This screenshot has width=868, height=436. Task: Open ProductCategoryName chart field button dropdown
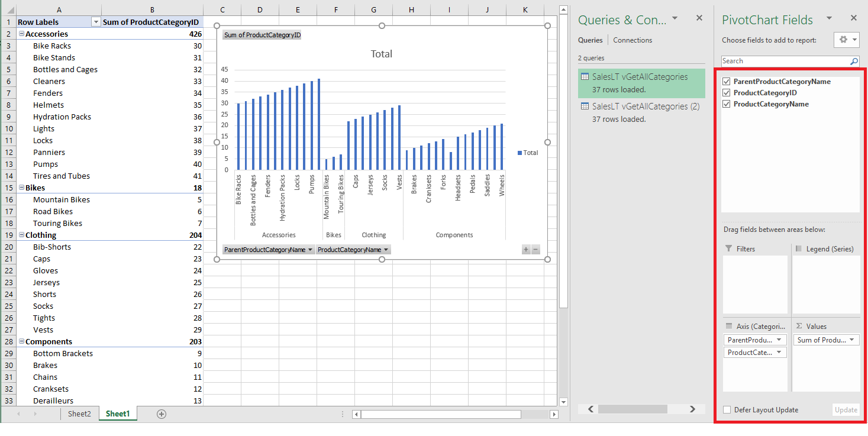[386, 250]
